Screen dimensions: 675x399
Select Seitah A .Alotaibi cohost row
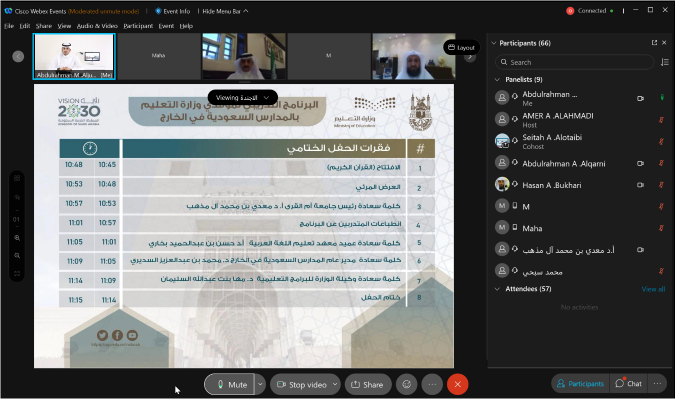[580, 142]
